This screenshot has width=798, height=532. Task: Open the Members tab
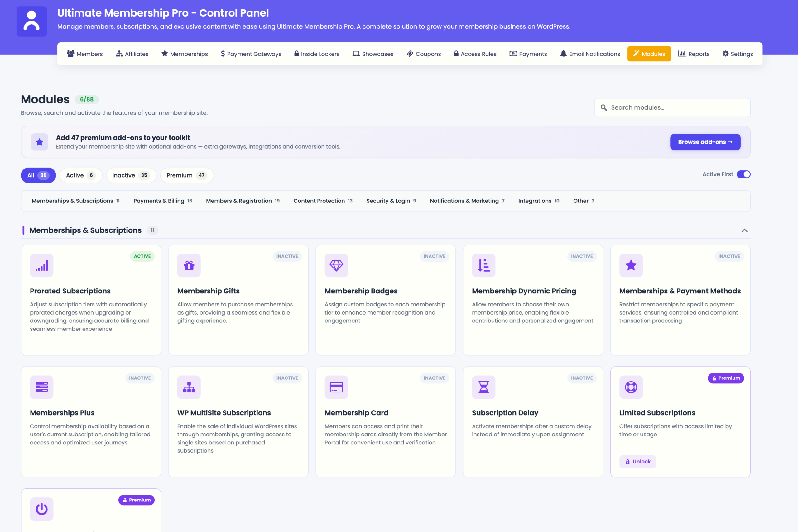[x=85, y=54]
